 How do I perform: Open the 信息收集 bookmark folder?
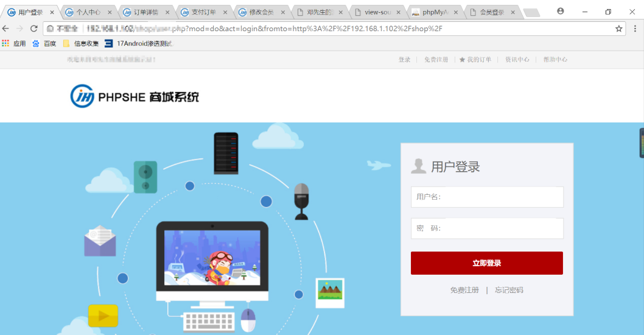81,43
